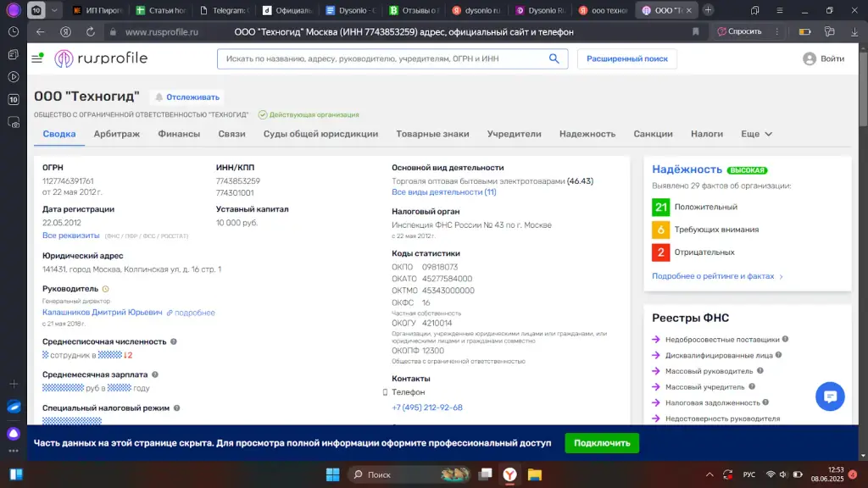This screenshot has width=868, height=488.
Task: Open a new browser tab
Action: pyautogui.click(x=708, y=10)
